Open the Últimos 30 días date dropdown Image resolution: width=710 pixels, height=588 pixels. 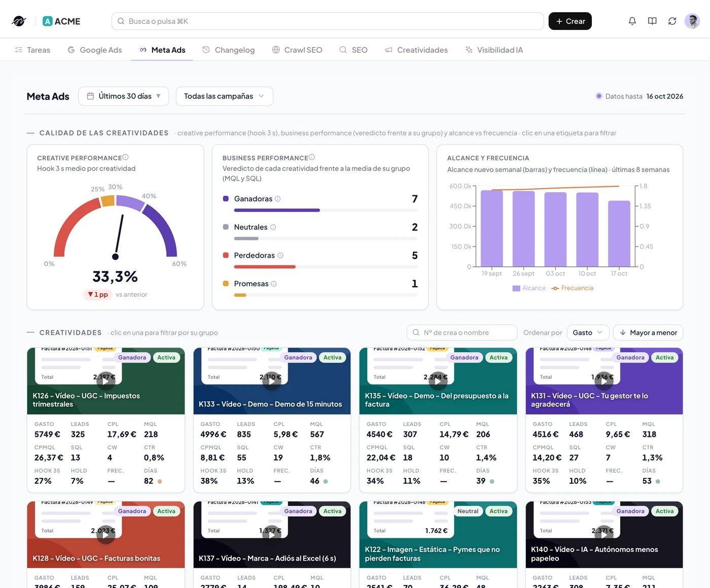point(124,96)
